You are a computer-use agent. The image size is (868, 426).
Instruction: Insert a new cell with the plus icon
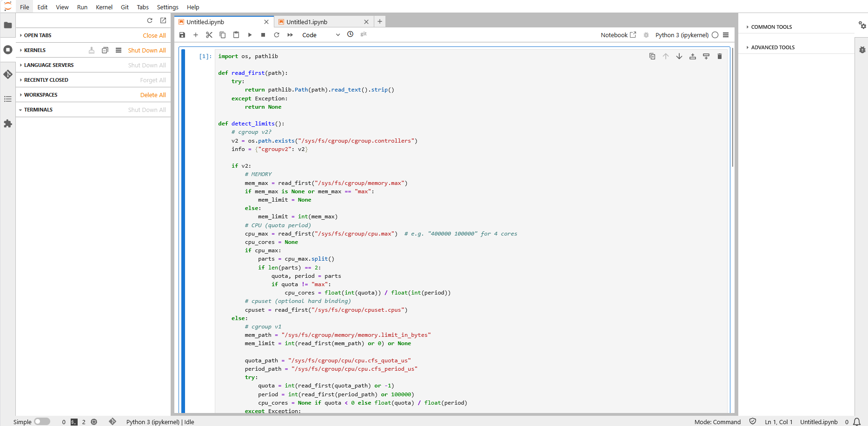pyautogui.click(x=196, y=35)
